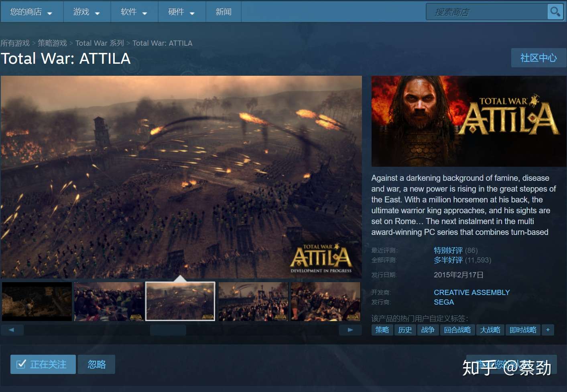Select the second screenshot thumbnail
567x392 pixels.
(109, 301)
